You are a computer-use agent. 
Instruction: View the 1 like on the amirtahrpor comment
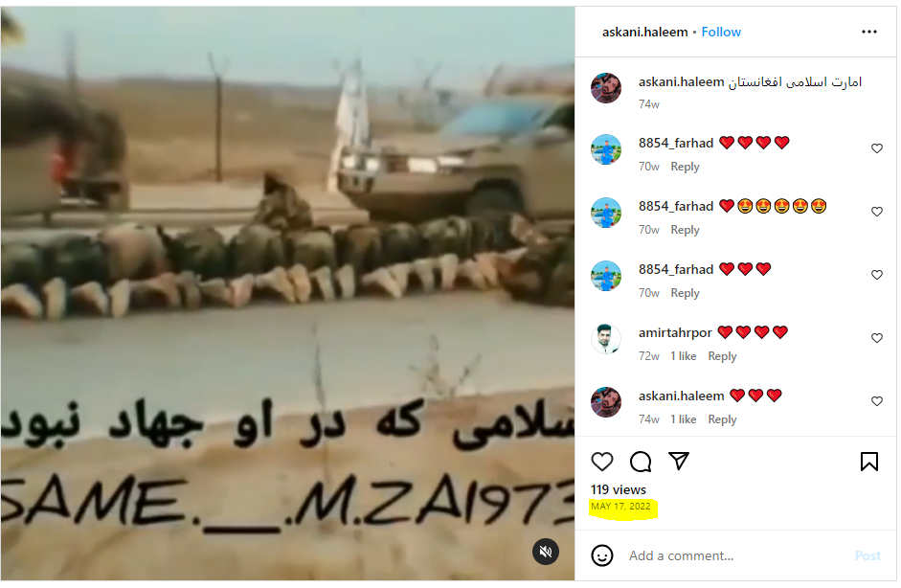(x=684, y=356)
